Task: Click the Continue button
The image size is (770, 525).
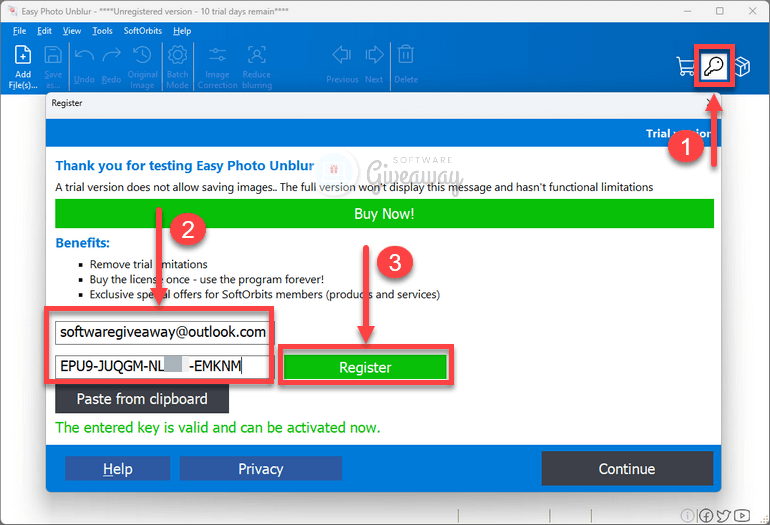Action: pos(627,469)
